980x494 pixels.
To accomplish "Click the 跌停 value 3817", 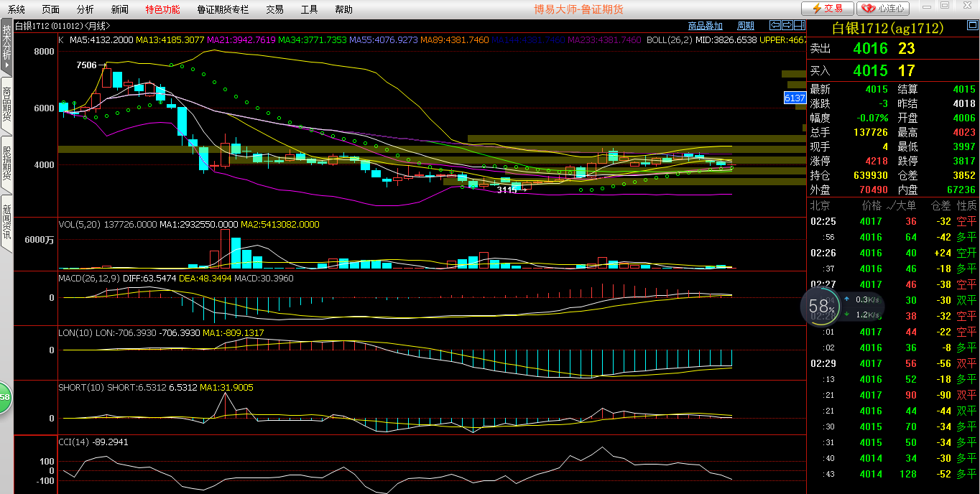I will [964, 162].
